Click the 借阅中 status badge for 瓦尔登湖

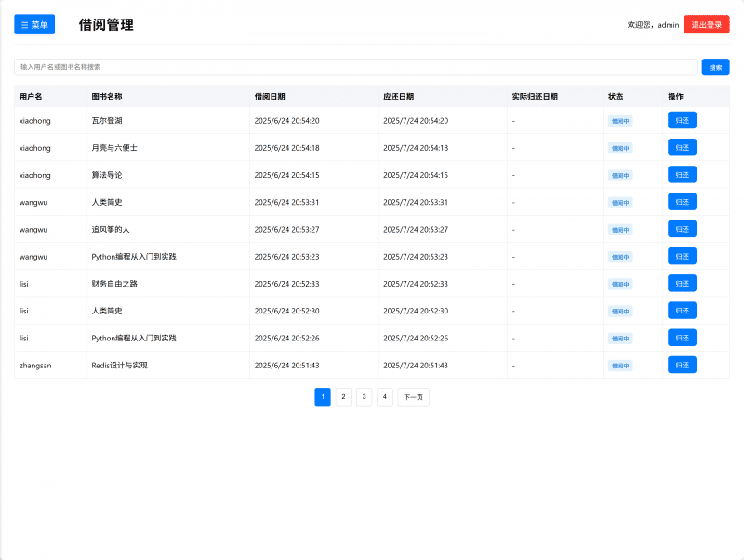point(619,120)
